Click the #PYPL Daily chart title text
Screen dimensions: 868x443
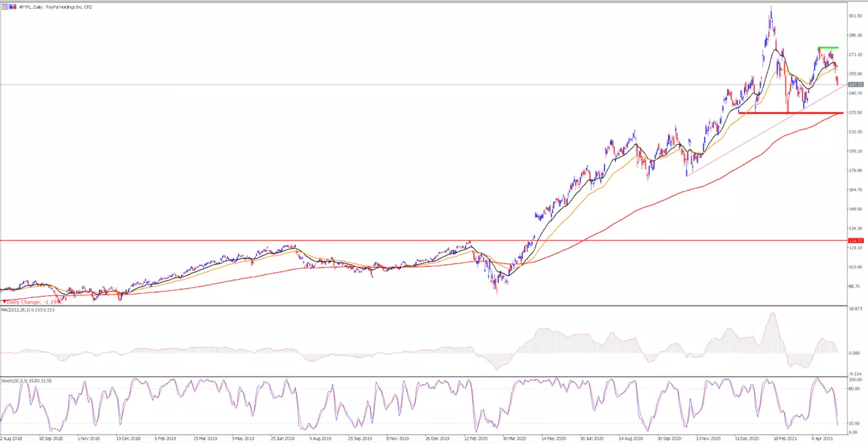(56, 7)
